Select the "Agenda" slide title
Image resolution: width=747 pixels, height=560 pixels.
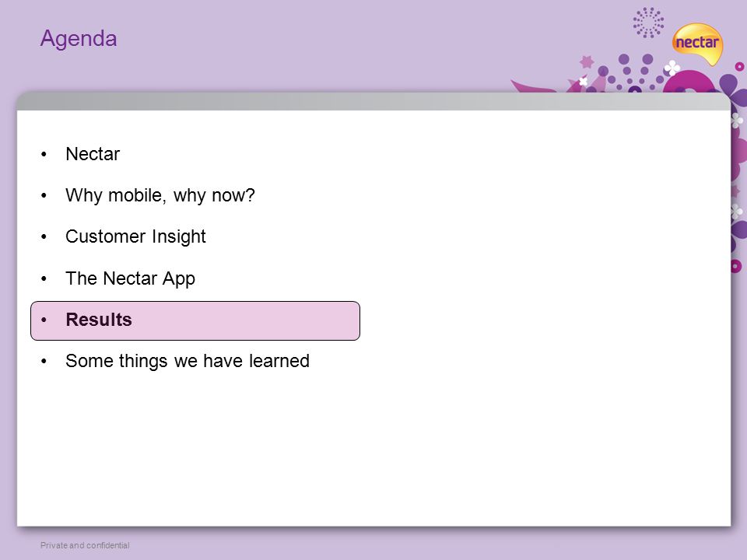[x=79, y=39]
